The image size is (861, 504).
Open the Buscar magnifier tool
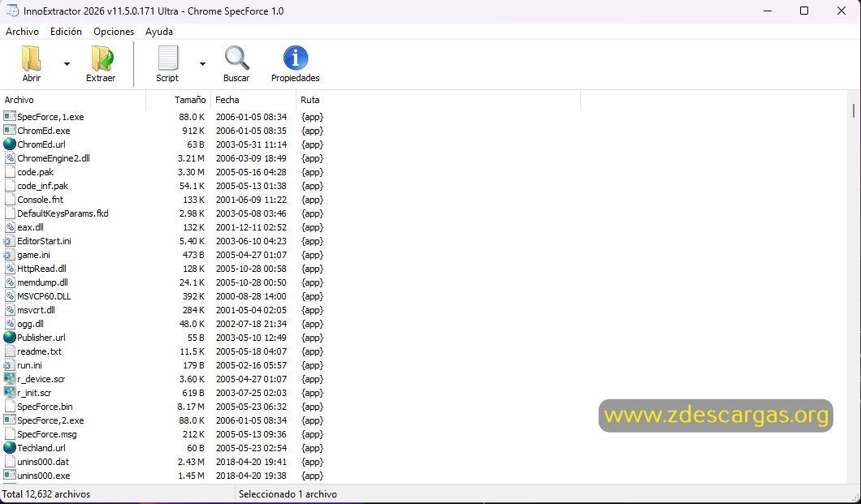point(236,58)
